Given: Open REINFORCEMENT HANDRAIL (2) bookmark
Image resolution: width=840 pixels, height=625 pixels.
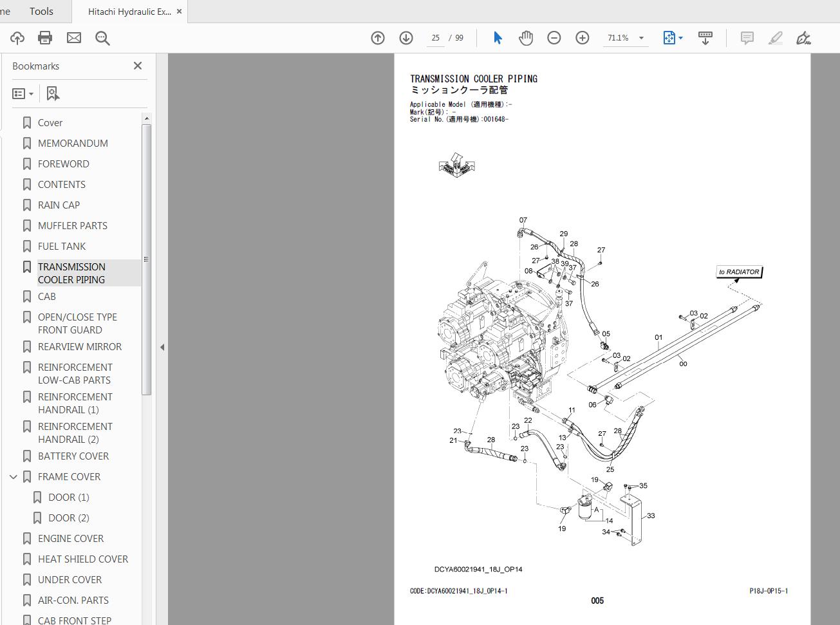Looking at the screenshot, I should [x=75, y=433].
